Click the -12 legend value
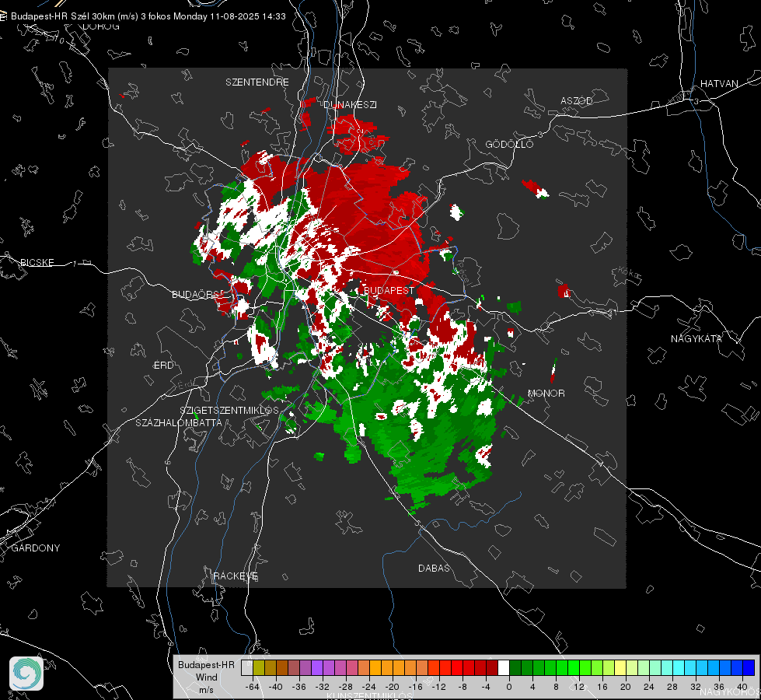Screen dimensions: 761x700 [x=438, y=687]
